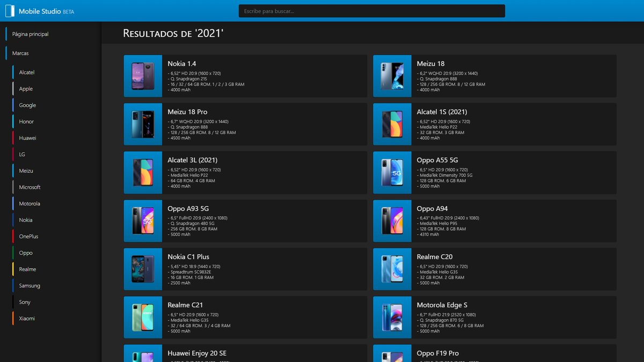644x362 pixels.
Task: Open the Oppo A55 5G title
Action: click(x=437, y=160)
